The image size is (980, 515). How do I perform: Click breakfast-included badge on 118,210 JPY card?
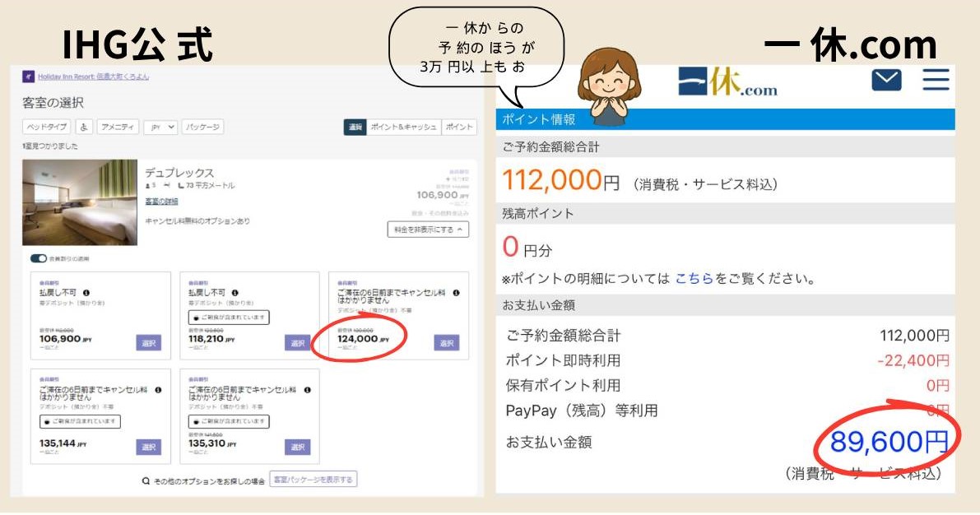coord(229,318)
